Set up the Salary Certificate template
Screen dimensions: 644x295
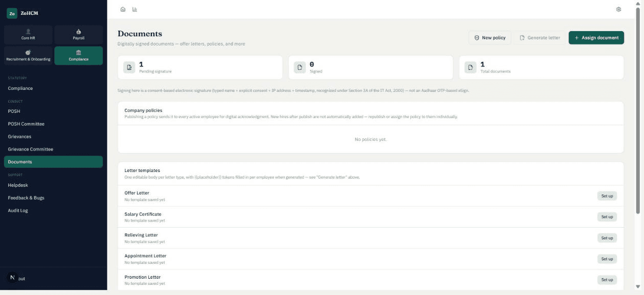point(607,217)
